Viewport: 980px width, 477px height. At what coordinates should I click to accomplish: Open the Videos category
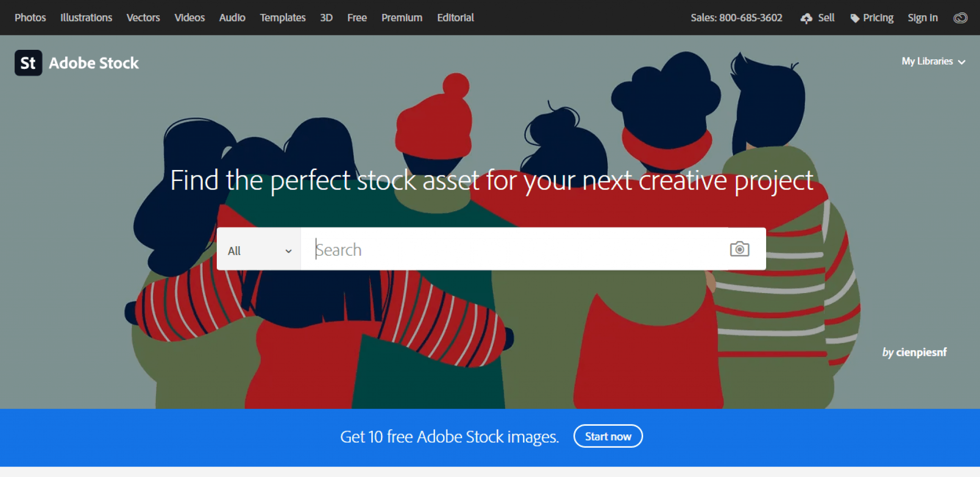pos(189,18)
